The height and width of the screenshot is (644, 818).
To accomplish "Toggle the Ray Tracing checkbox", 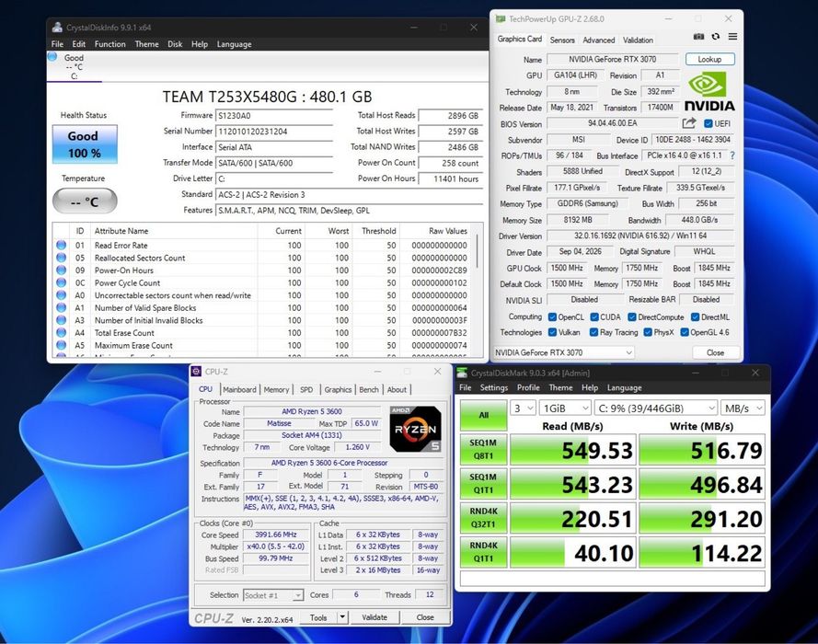I will tap(593, 332).
